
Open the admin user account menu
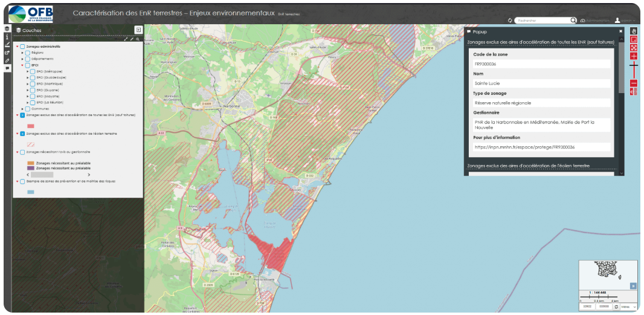point(625,21)
